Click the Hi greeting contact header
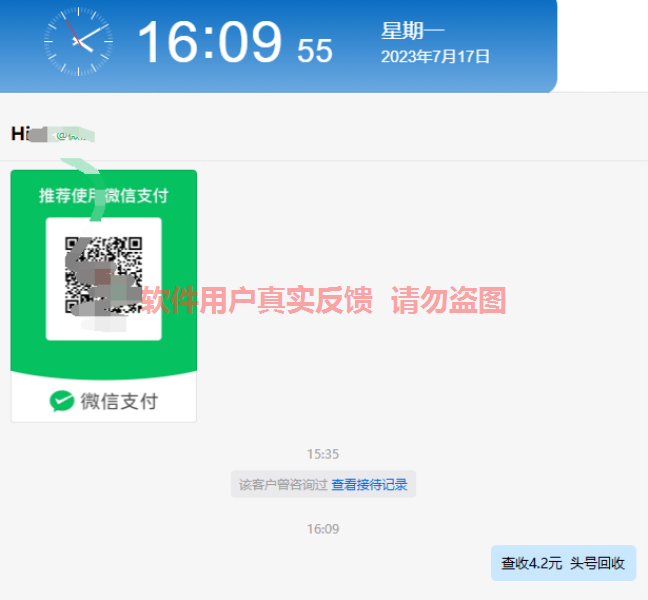Screen dimensions: 648x600 coord(53,134)
